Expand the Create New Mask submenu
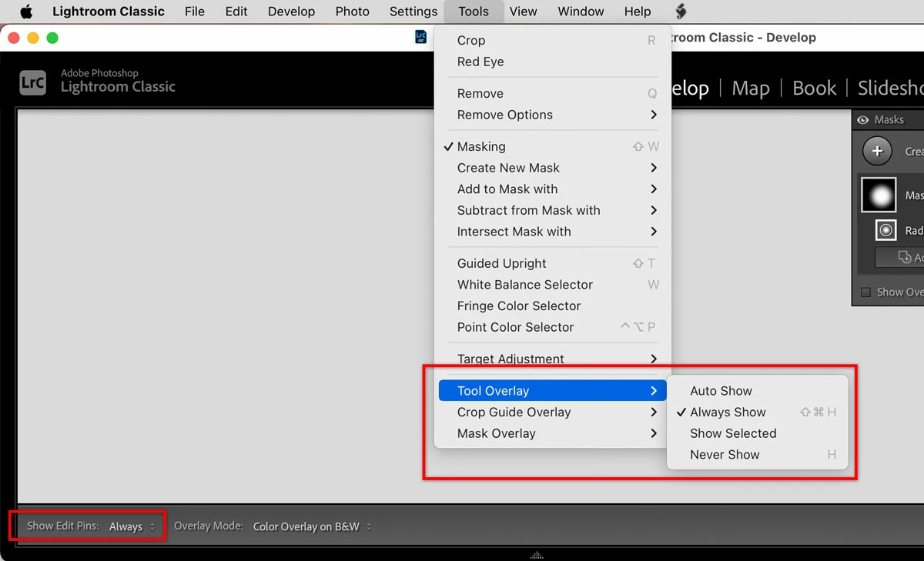This screenshot has height=561, width=924. [553, 168]
